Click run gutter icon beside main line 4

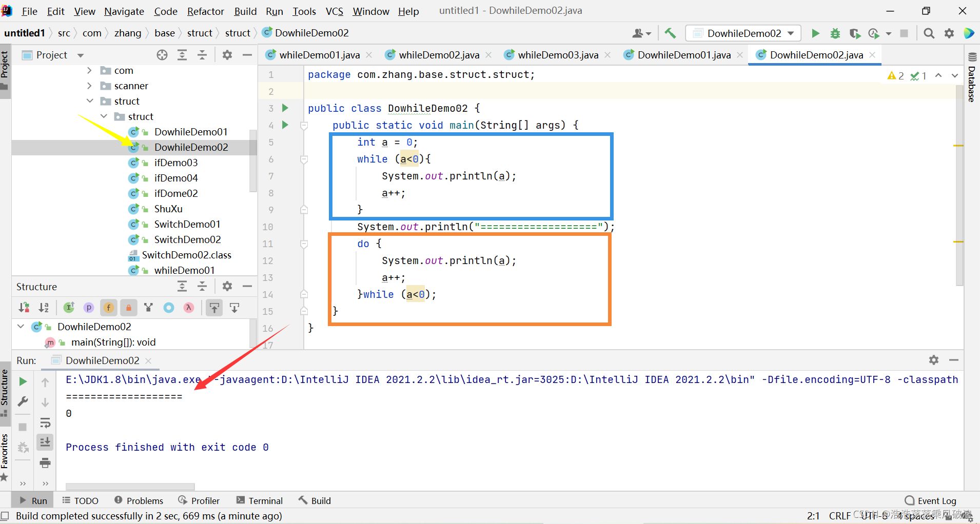tap(285, 125)
